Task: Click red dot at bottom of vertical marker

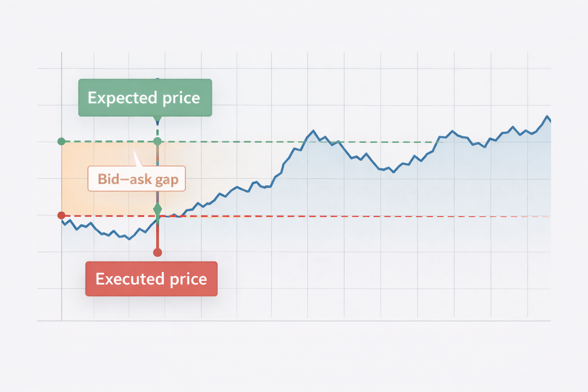Action: 157,252
